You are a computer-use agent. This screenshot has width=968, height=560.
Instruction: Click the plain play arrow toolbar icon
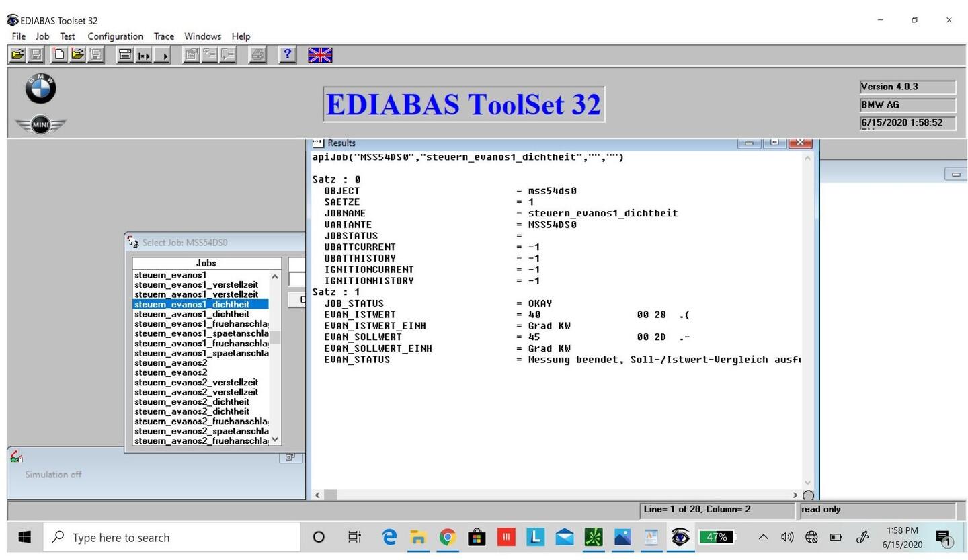click(163, 55)
